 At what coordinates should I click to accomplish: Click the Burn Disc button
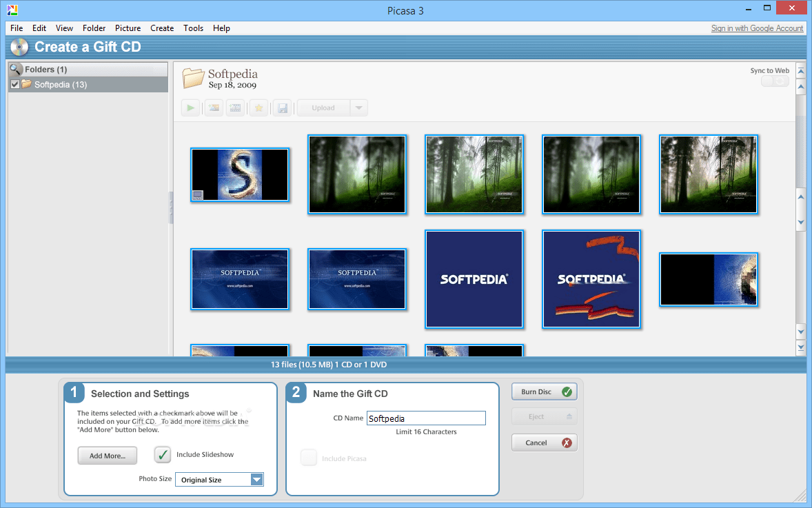(545, 392)
